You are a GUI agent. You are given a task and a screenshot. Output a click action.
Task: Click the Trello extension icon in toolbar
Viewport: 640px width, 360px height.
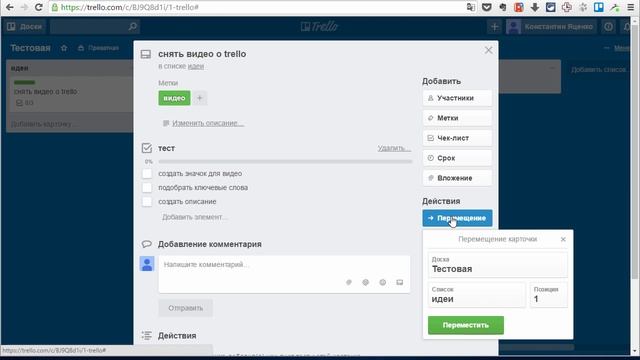598,7
